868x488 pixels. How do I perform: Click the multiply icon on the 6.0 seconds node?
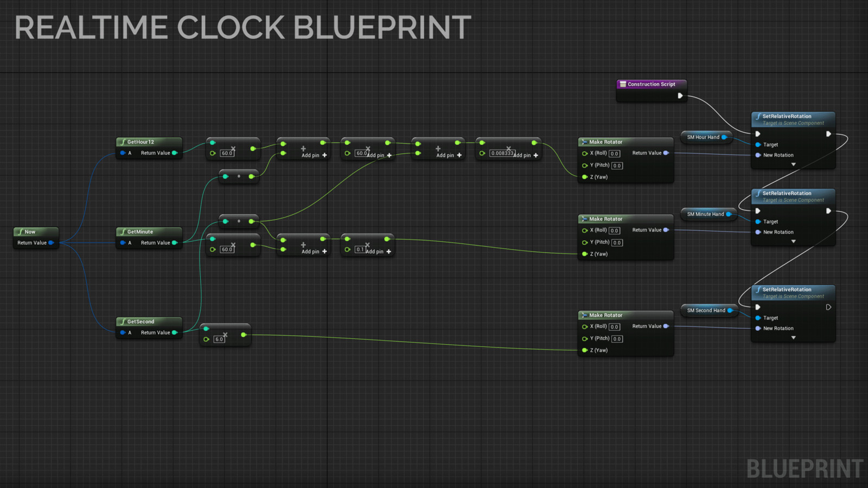pos(225,335)
